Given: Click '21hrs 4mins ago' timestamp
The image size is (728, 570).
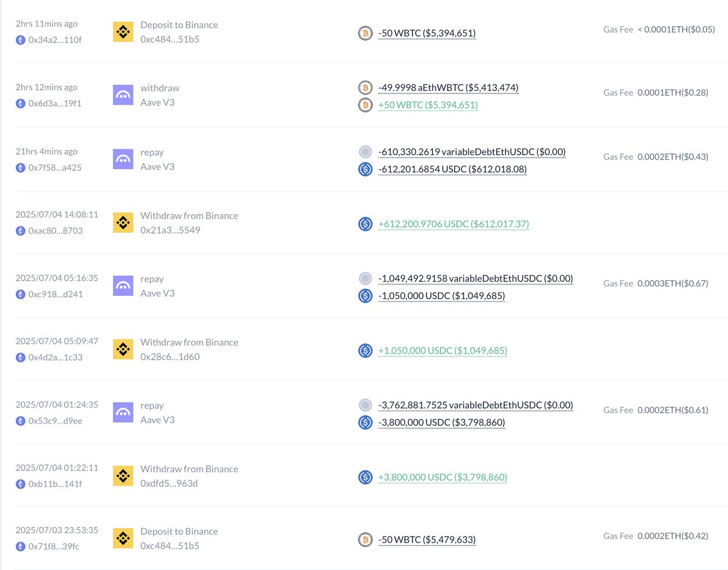Looking at the screenshot, I should click(47, 151).
